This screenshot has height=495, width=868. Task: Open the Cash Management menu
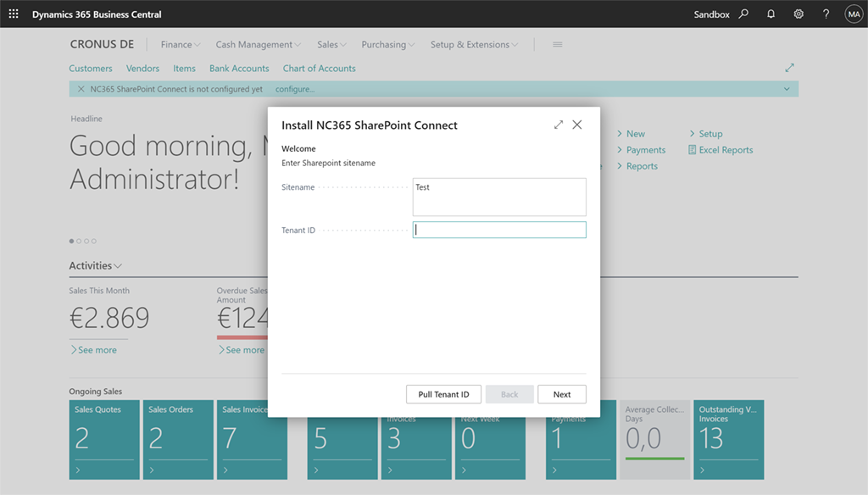pos(258,44)
